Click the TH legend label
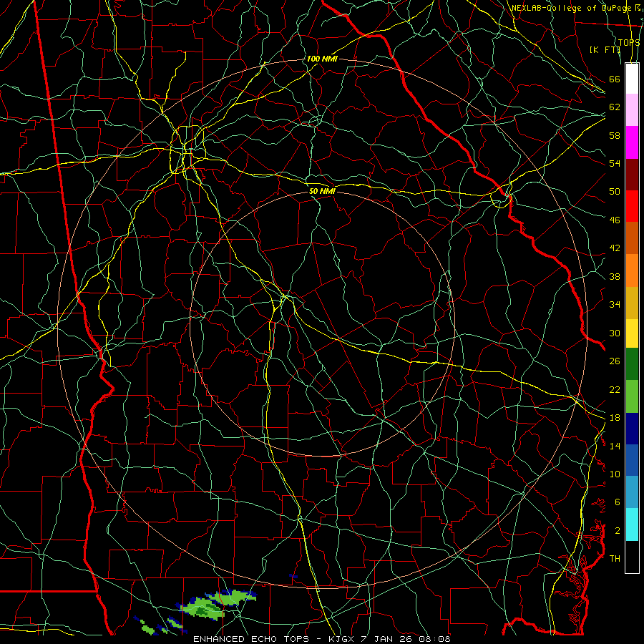644x644 pixels. pyautogui.click(x=615, y=559)
